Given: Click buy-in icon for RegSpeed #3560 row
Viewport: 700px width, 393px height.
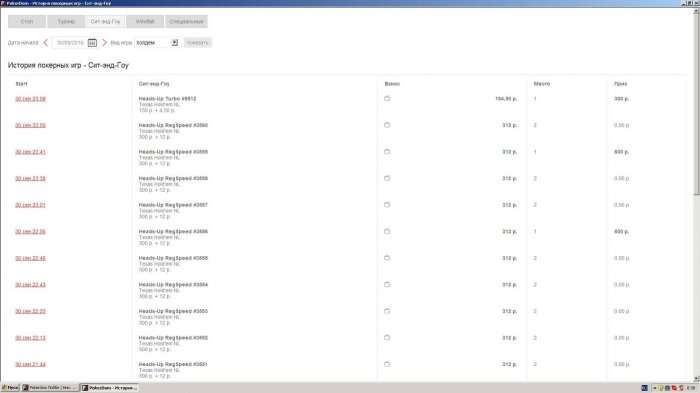Looking at the screenshot, I should (x=387, y=125).
